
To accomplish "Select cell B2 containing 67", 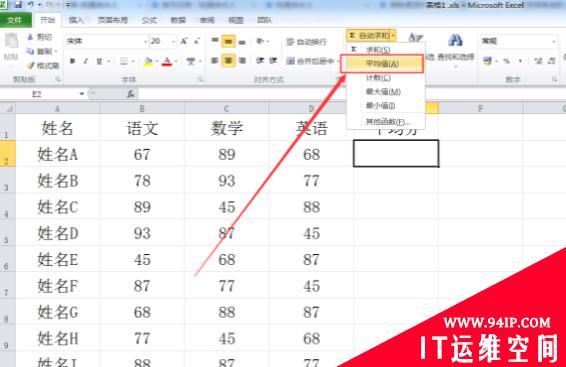I will [x=142, y=154].
